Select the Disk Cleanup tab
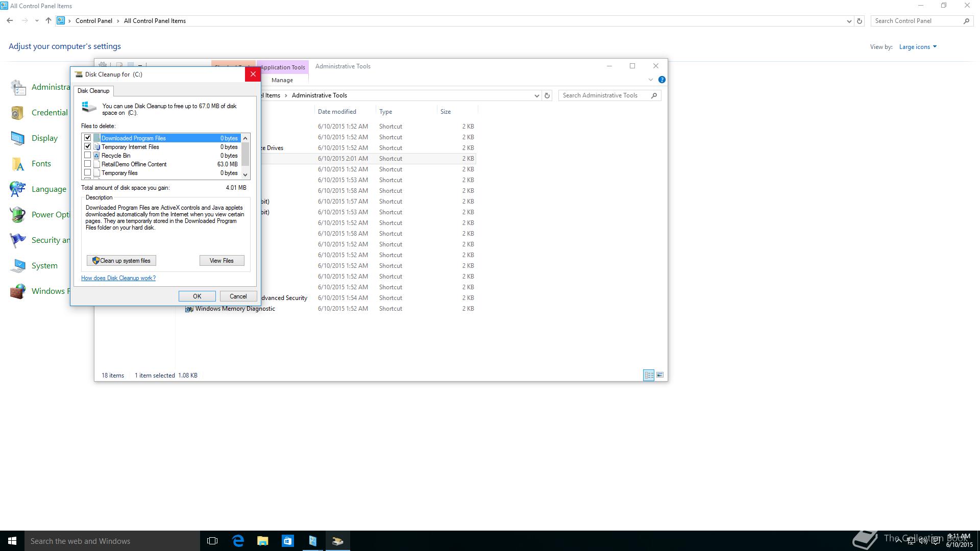Image resolution: width=980 pixels, height=551 pixels. point(93,91)
